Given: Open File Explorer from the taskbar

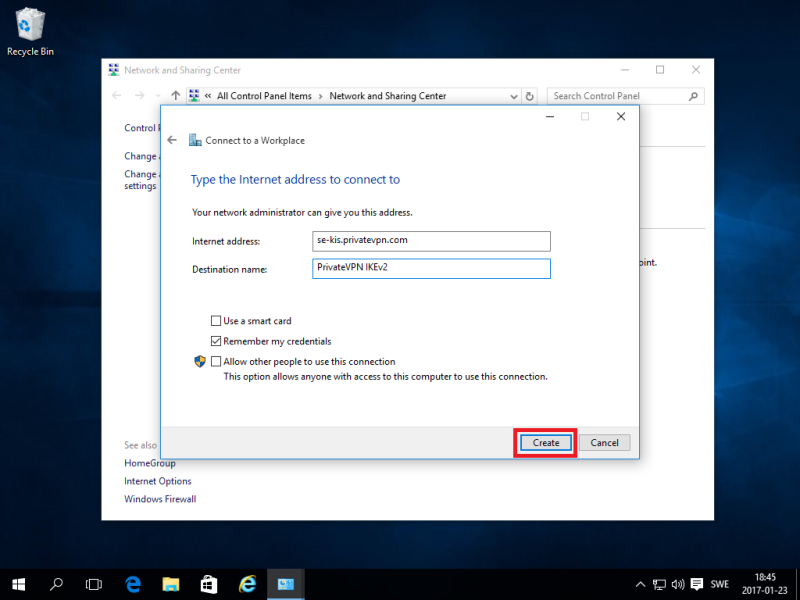Looking at the screenshot, I should [170, 584].
